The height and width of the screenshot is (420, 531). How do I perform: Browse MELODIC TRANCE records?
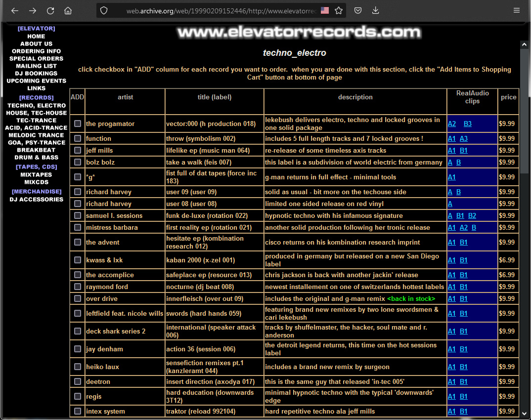[x=36, y=135]
